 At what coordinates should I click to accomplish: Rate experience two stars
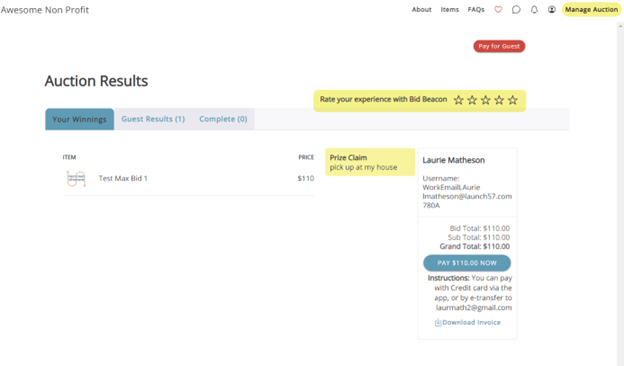coord(472,100)
